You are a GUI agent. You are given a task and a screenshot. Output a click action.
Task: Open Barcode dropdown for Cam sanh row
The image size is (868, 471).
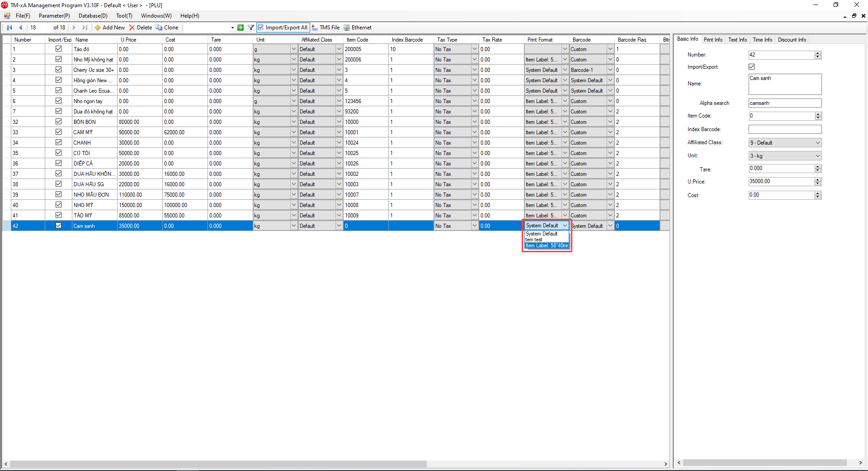pyautogui.click(x=610, y=226)
